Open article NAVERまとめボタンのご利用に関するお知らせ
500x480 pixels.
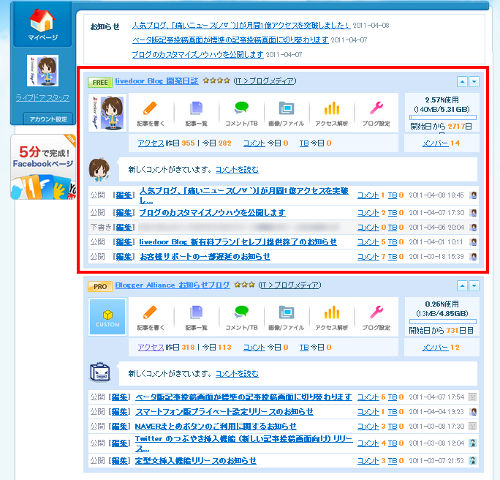tap(215, 426)
